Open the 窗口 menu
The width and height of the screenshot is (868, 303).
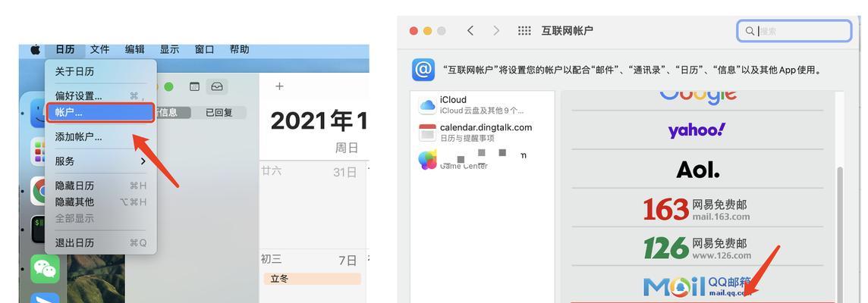[204, 50]
